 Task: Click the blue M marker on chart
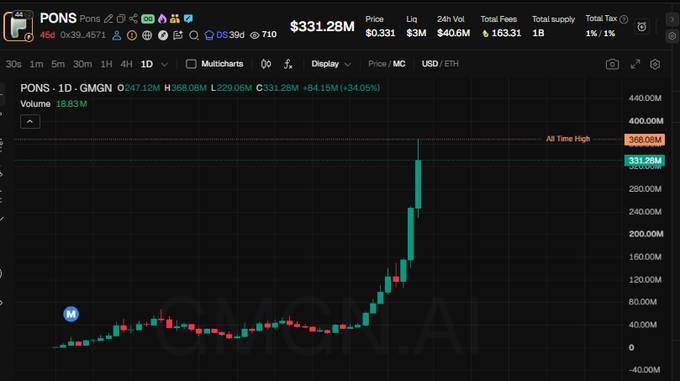[71, 314]
